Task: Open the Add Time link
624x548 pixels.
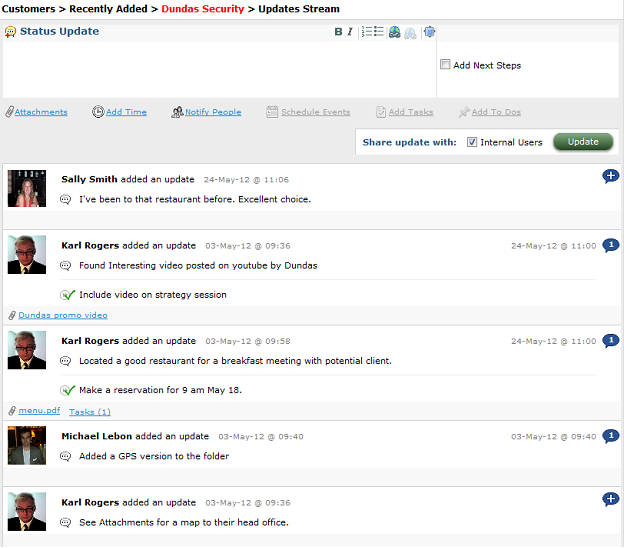Action: tap(126, 112)
